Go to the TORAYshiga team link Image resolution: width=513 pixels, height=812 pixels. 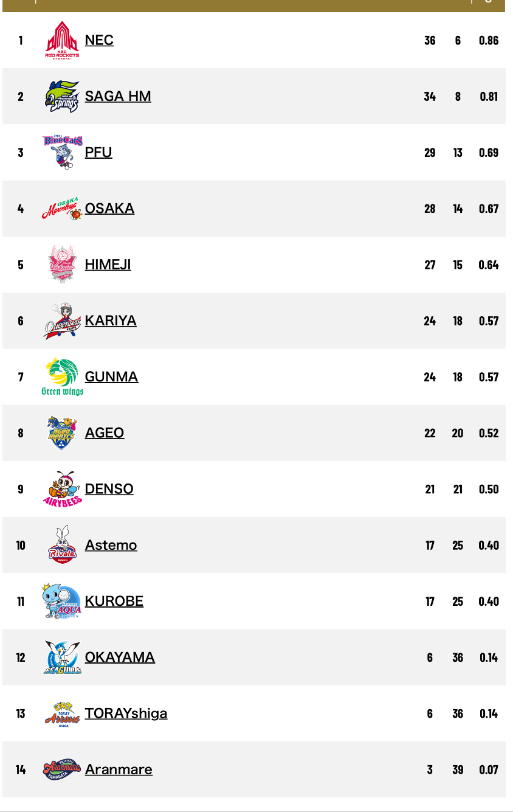click(126, 713)
